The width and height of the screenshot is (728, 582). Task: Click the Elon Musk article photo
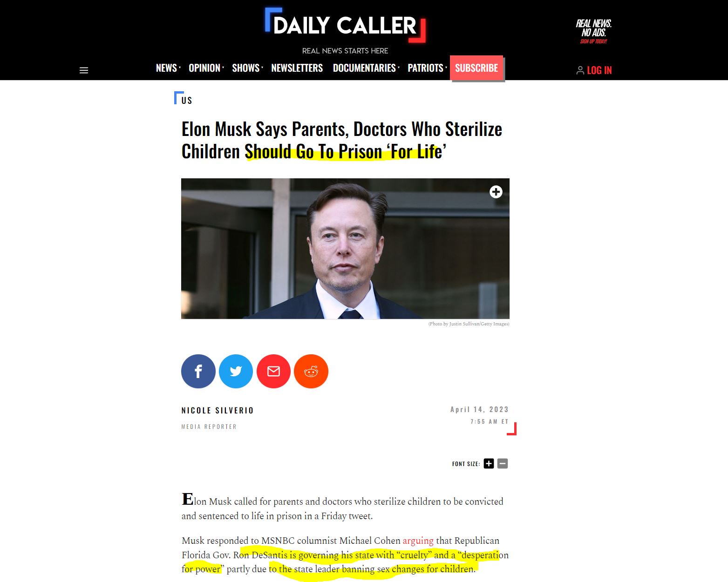point(345,249)
